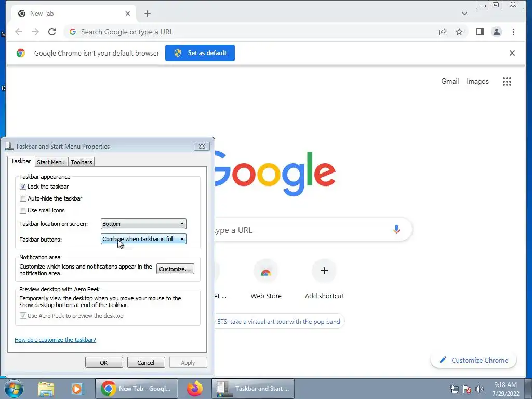Launch Firefox from taskbar
Screen dimensions: 532x399
pyautogui.click(x=195, y=389)
